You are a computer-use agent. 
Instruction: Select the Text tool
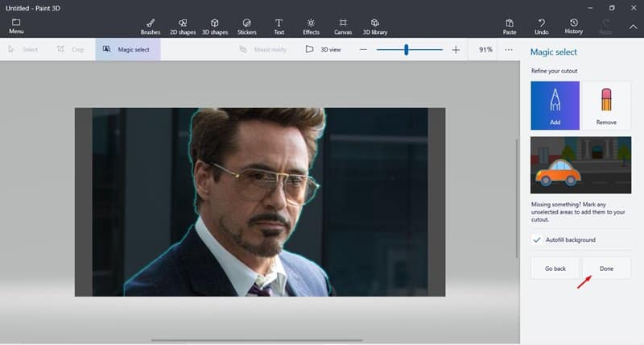pos(279,27)
